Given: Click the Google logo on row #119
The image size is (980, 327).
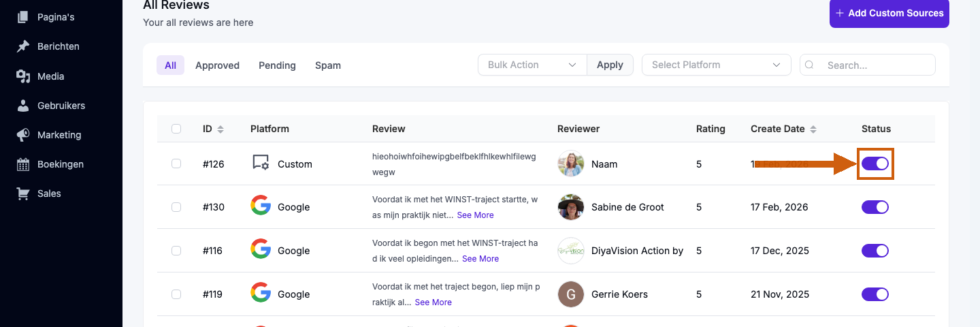Looking at the screenshot, I should pos(261,294).
